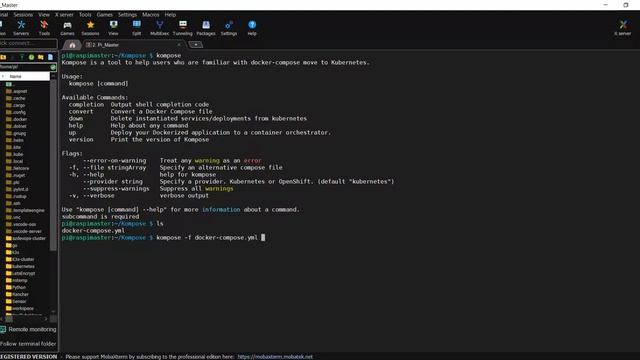
Task: Select the .vscode-server folder
Action: [x=24, y=231]
